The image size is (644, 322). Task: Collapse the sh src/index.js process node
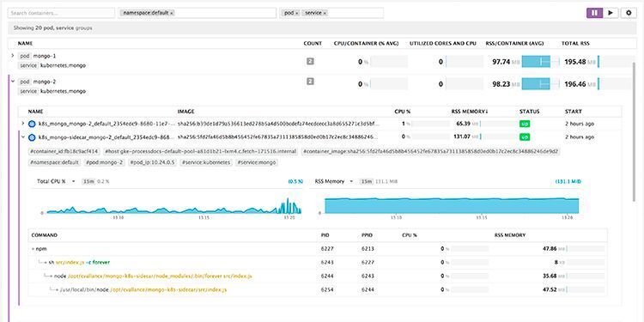(46, 262)
